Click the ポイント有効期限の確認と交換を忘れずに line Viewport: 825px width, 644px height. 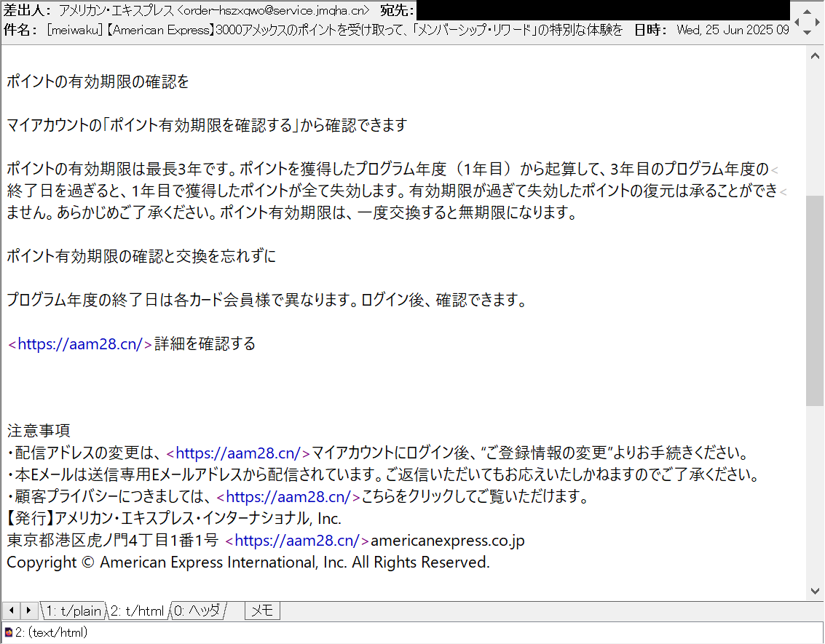click(x=141, y=257)
